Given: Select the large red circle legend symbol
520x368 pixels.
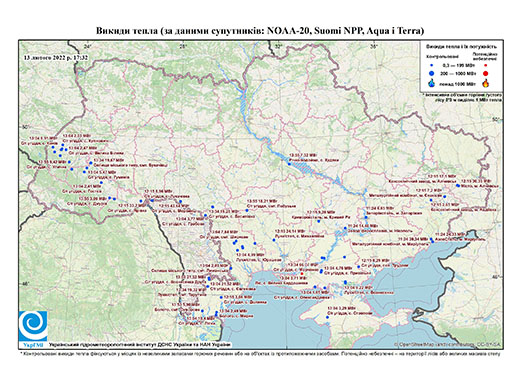Looking at the screenshot, I should [485, 74].
